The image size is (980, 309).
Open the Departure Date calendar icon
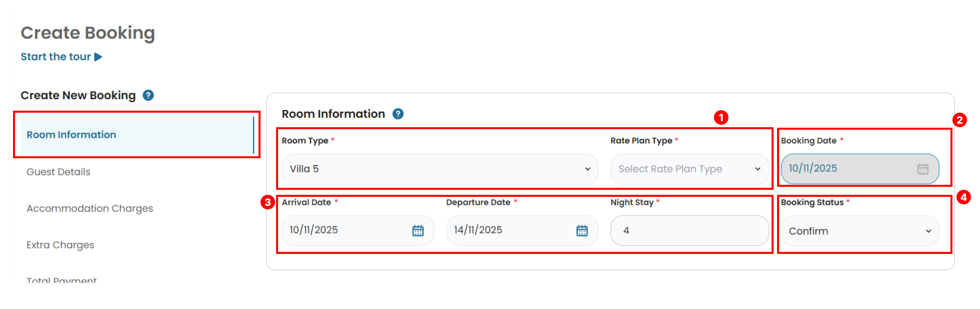582,230
